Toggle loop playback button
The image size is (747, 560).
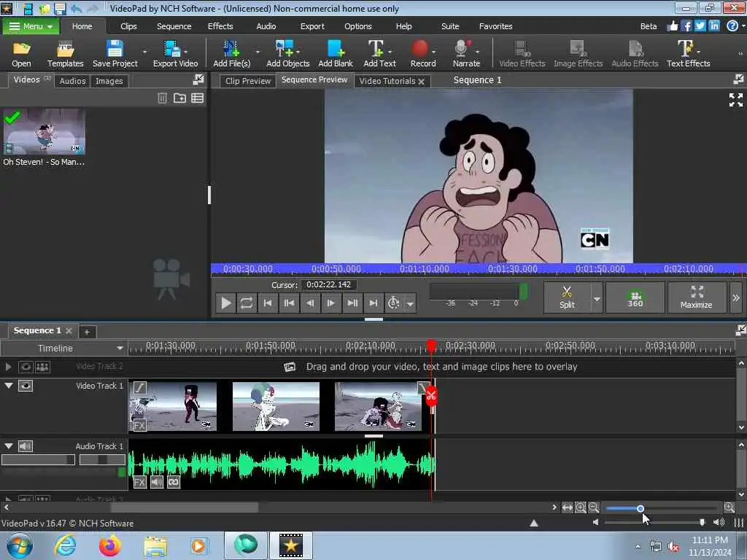pyautogui.click(x=247, y=303)
